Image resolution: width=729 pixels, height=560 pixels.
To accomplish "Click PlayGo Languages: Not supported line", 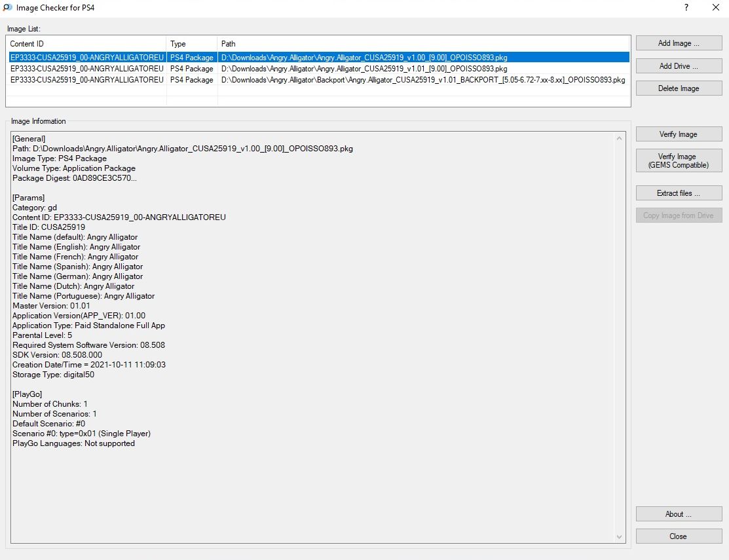I will (x=73, y=443).
